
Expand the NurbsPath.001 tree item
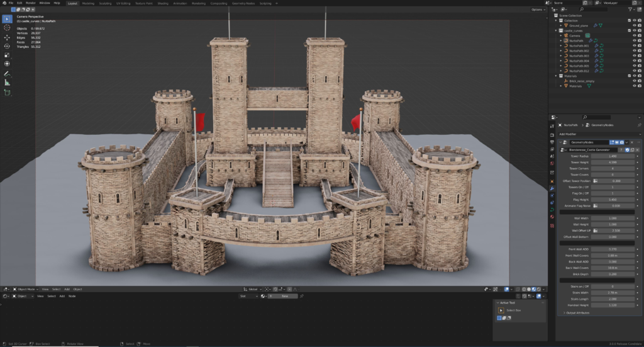pyautogui.click(x=560, y=46)
